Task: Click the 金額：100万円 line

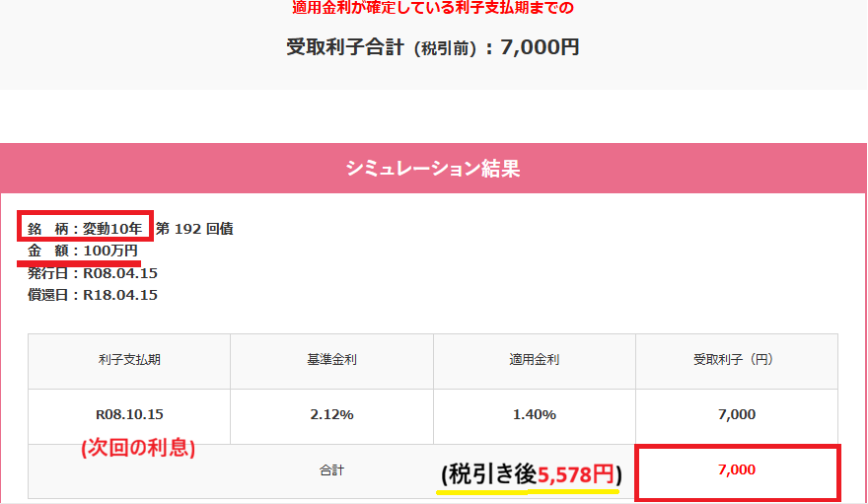Action: (x=83, y=251)
